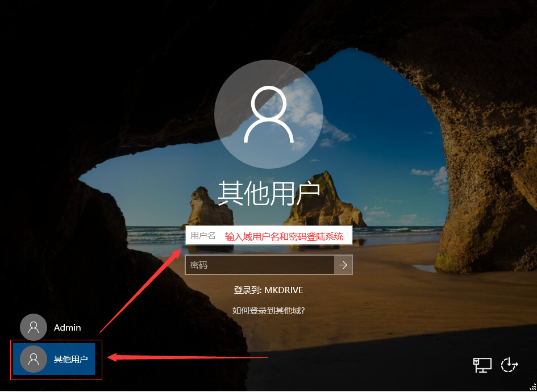
Task: Click the Admin avatar icon
Action: (34, 327)
